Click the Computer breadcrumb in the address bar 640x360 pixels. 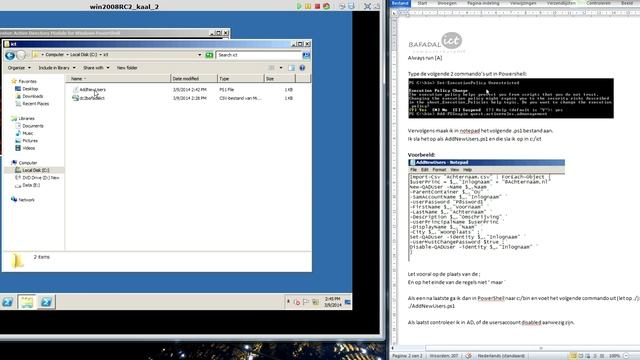click(55, 55)
